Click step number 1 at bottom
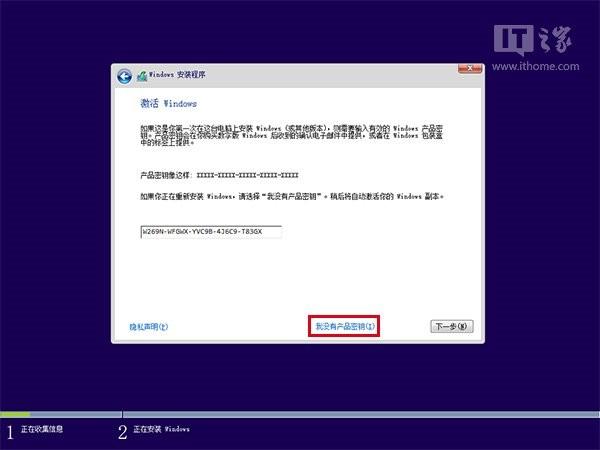The image size is (600, 450). pos(10,431)
